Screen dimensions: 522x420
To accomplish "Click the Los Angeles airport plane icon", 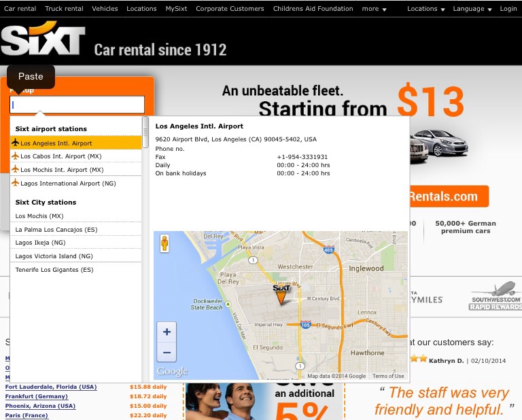I will [15, 143].
